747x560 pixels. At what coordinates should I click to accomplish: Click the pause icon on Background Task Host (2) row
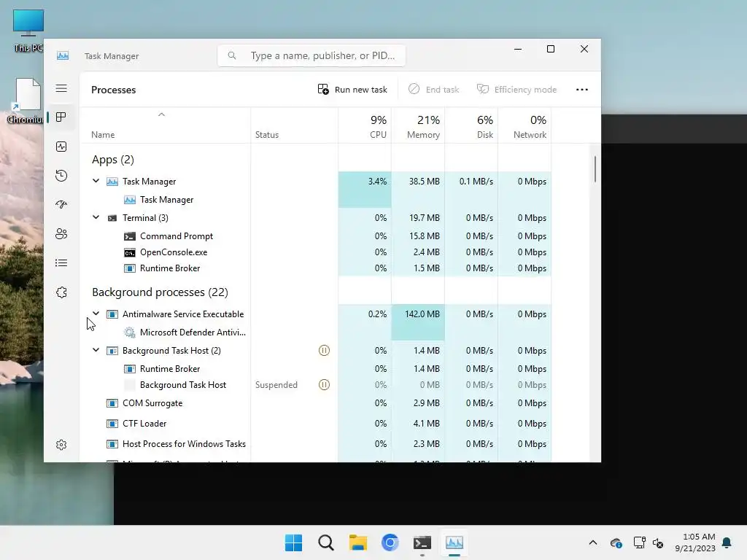[324, 351]
